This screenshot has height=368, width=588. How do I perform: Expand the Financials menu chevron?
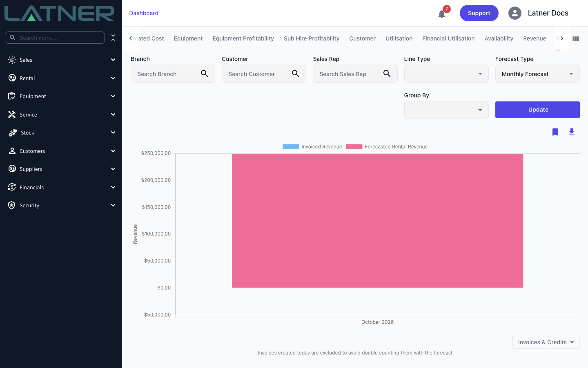pos(113,187)
